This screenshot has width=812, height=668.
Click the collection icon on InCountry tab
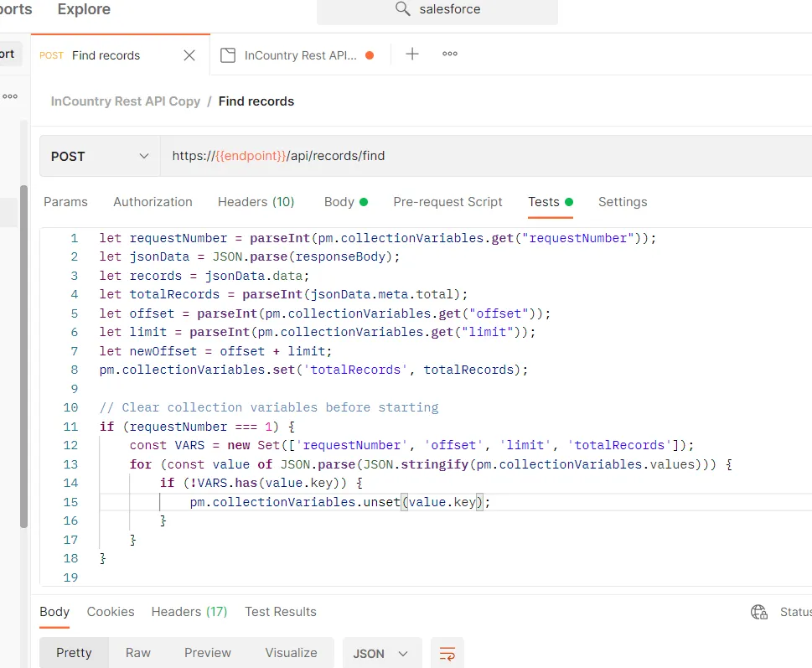pos(227,55)
